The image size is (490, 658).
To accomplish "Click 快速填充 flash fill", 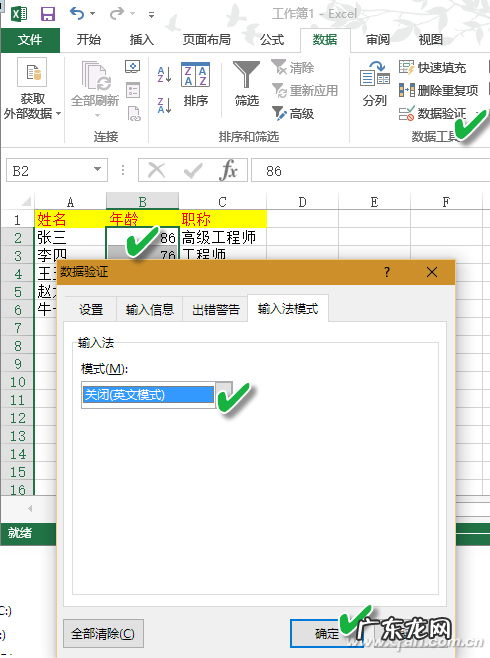I will coord(433,68).
